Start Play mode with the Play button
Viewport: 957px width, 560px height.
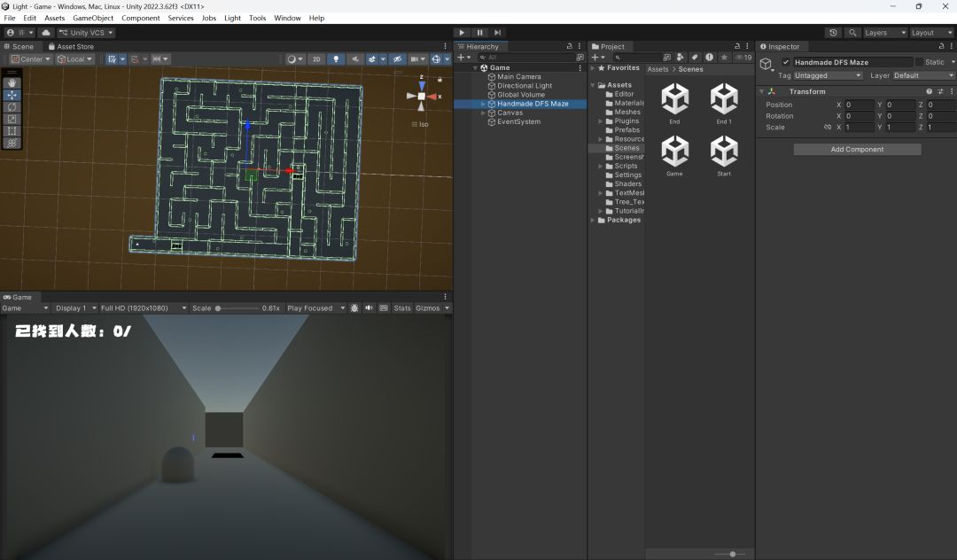tap(462, 32)
